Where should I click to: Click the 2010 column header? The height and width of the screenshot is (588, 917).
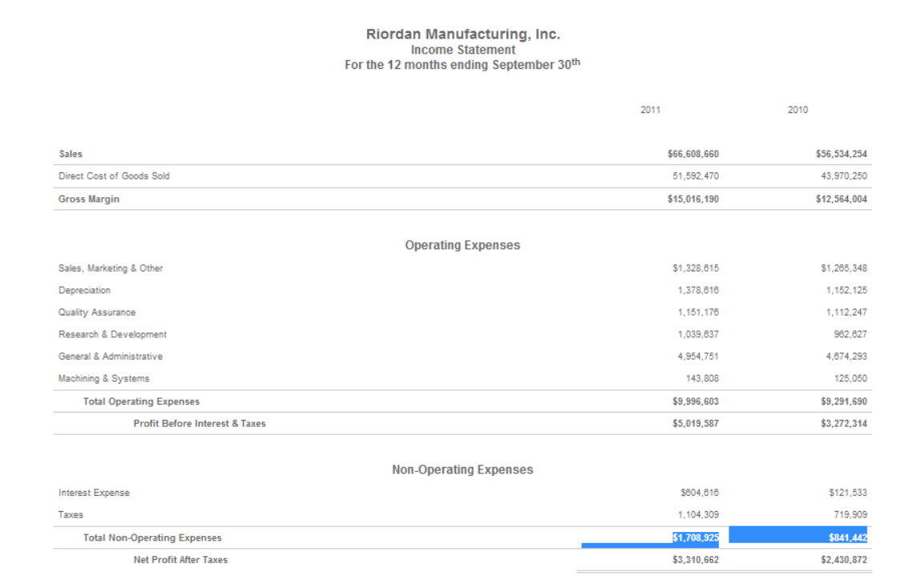(798, 110)
